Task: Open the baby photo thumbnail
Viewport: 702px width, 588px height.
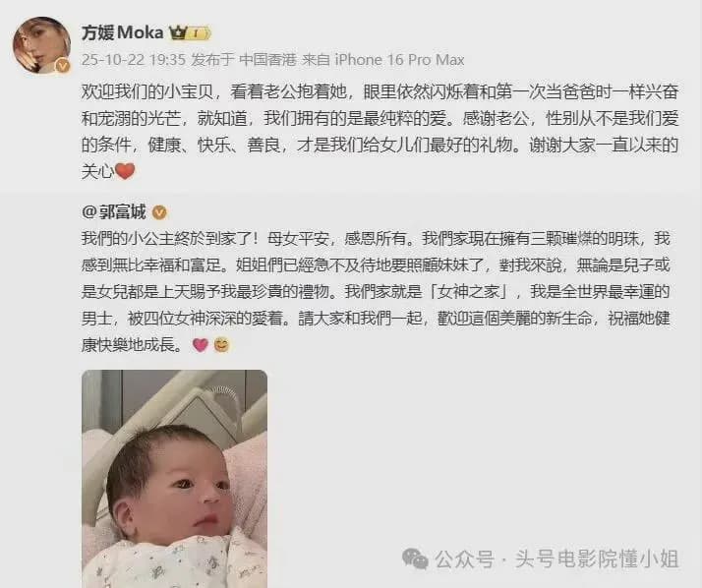Action: (175, 479)
